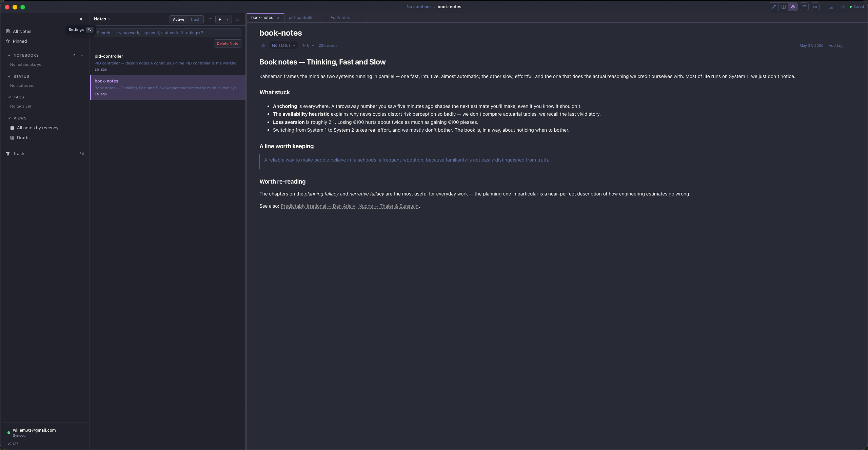Click the upload/export icon in Notes header
Image resolution: width=868 pixels, height=450 pixels.
point(237,20)
